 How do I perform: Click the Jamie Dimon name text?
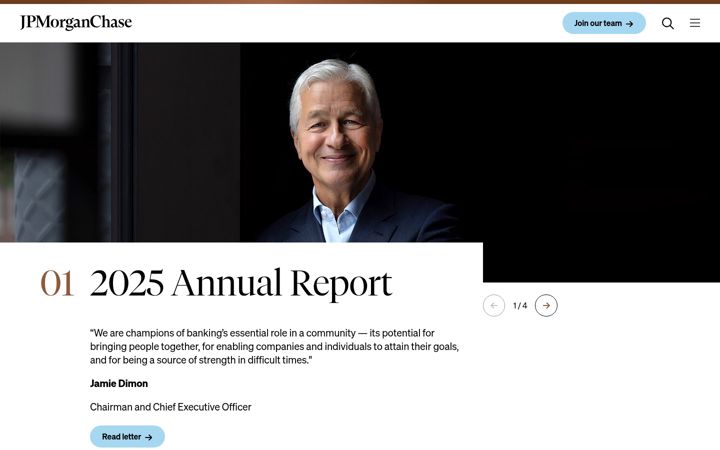(x=119, y=383)
